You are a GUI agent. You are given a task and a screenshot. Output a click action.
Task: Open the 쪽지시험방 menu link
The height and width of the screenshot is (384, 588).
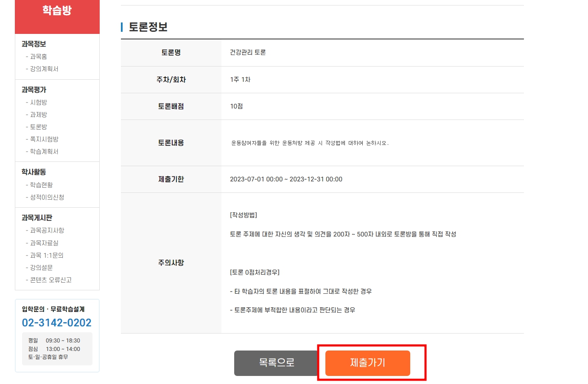[44, 139]
